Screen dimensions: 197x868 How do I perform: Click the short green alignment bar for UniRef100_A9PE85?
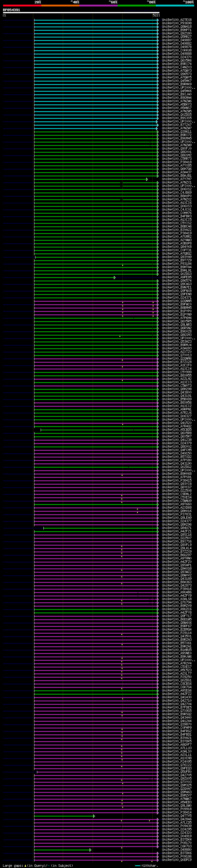pyautogui.click(x=75, y=278)
